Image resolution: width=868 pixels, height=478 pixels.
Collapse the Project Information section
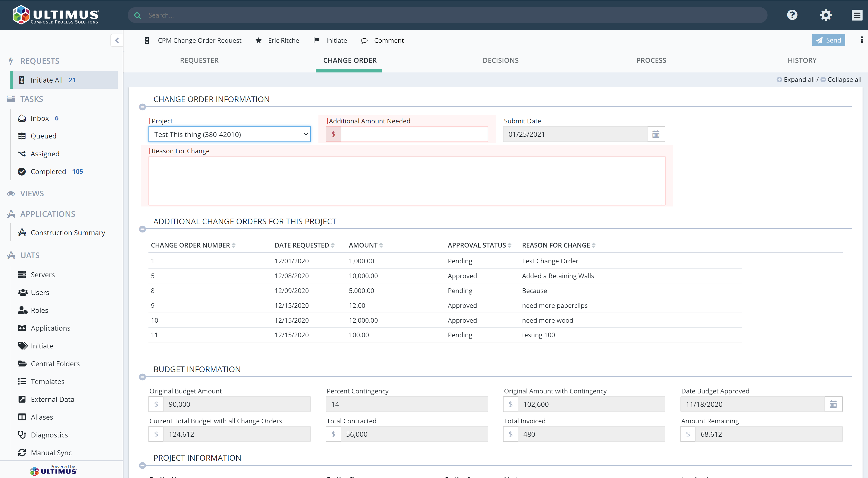pyautogui.click(x=143, y=466)
